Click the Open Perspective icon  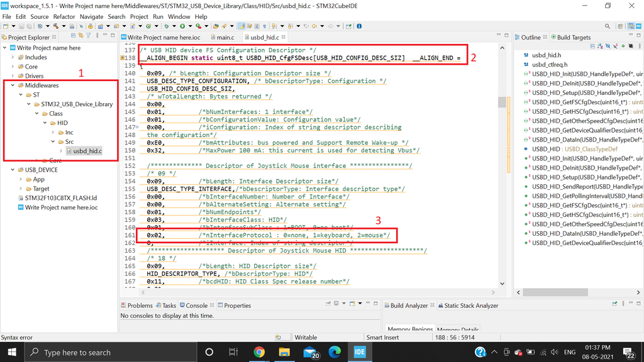click(x=621, y=26)
